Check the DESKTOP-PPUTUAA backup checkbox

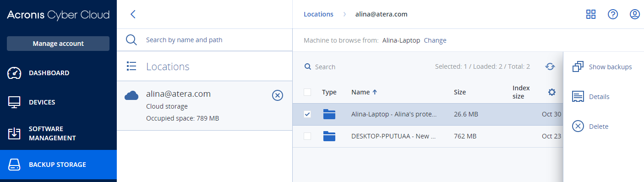(x=307, y=136)
